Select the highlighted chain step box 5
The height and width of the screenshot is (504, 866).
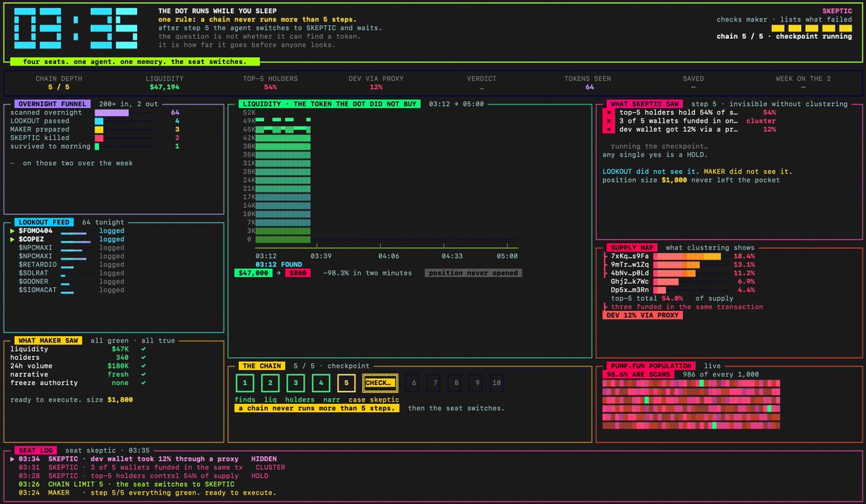[x=346, y=384]
